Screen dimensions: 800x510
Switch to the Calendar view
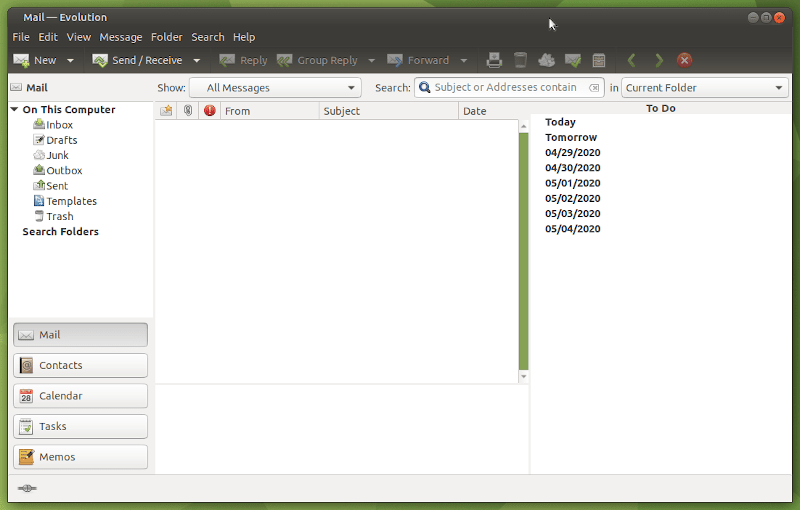coord(80,396)
